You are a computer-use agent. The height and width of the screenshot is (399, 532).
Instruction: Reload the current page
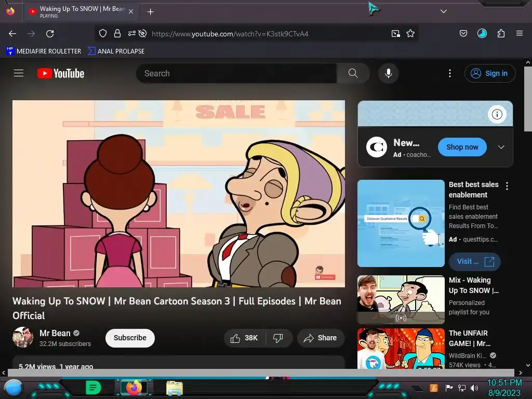point(50,34)
